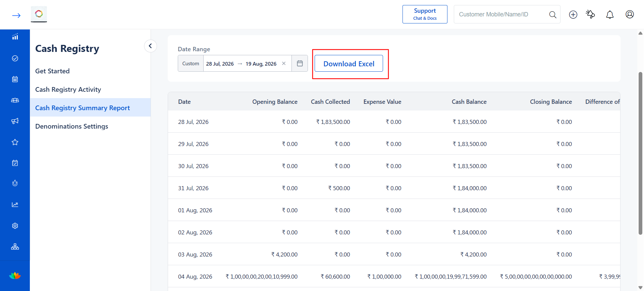Open Cash Registry Activity
Image resolution: width=644 pixels, height=291 pixels.
coord(68,89)
